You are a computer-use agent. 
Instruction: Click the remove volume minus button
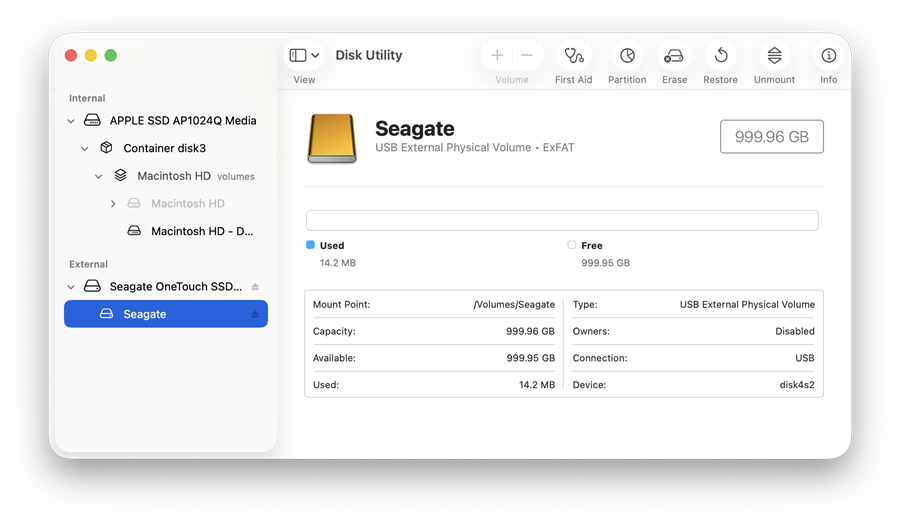(527, 56)
